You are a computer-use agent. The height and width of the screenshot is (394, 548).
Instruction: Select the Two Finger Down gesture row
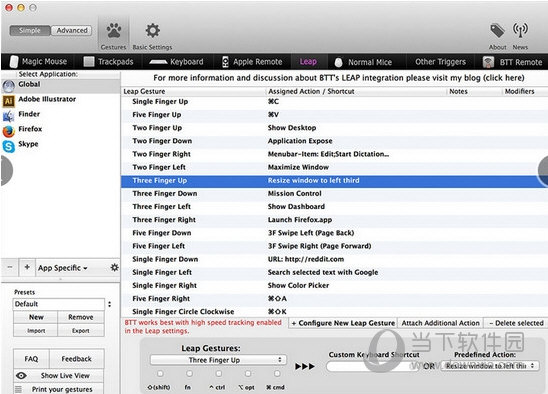tap(334, 141)
